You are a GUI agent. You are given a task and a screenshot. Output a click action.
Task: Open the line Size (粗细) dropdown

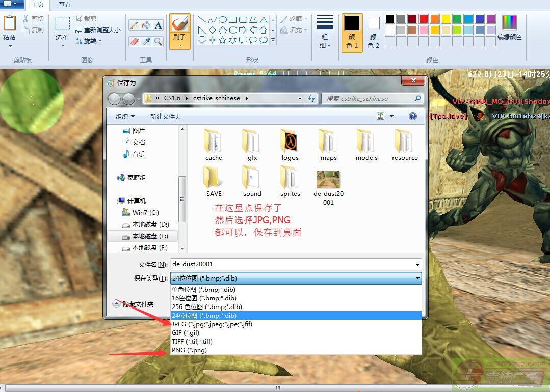[325, 32]
